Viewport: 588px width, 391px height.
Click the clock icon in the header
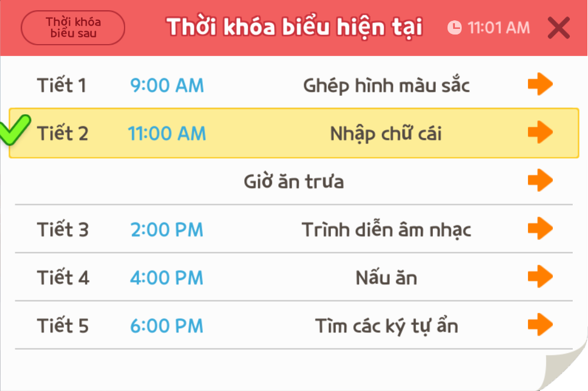pos(454,27)
